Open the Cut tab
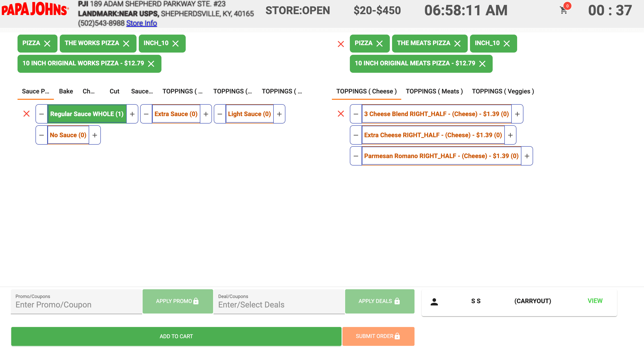 pos(115,91)
